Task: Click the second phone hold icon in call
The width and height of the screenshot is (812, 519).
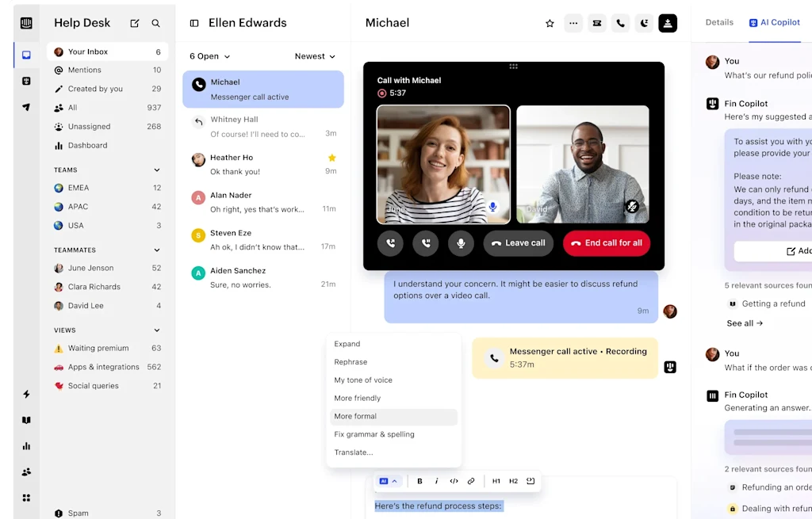Action: pos(426,243)
